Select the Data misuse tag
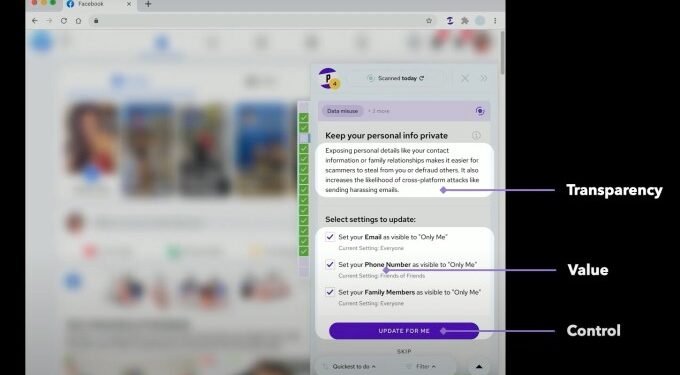Viewport: 680px width, 375px height. point(342,111)
